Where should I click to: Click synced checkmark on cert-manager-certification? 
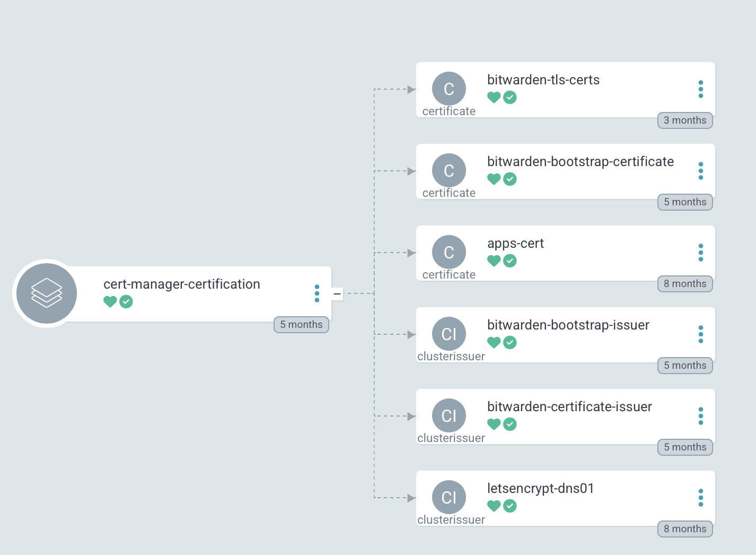[126, 302]
